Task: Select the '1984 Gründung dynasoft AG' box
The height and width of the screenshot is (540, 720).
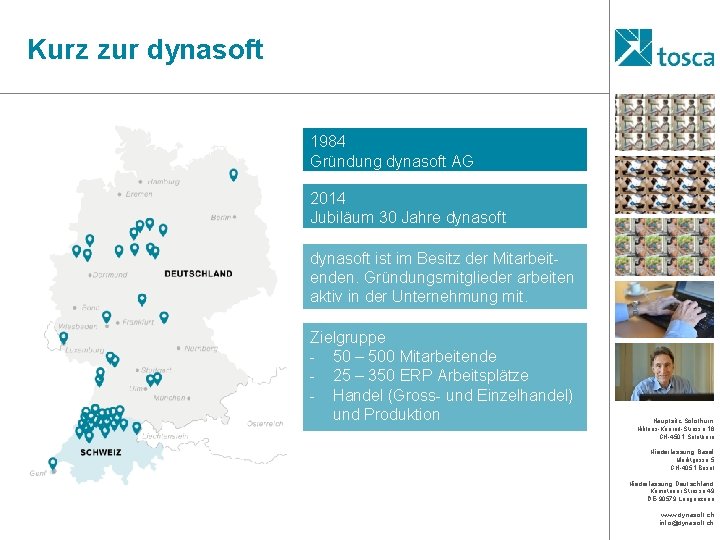Action: point(444,150)
